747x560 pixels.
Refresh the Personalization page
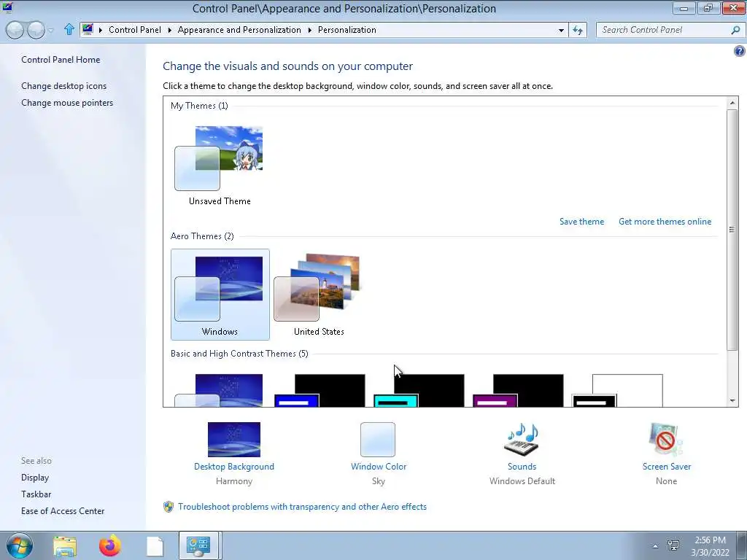[x=578, y=30]
